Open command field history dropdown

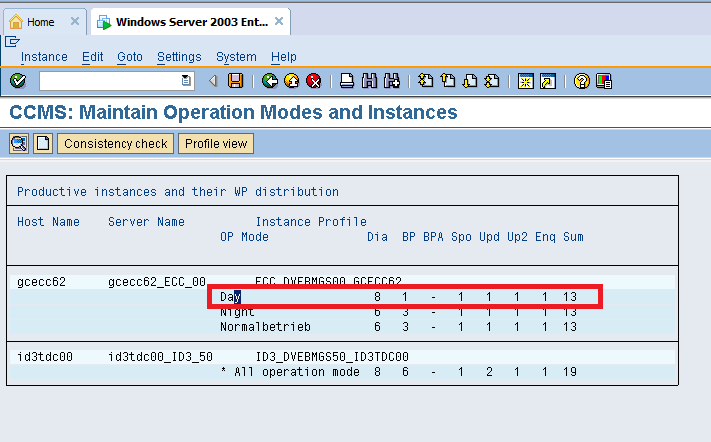pos(187,81)
